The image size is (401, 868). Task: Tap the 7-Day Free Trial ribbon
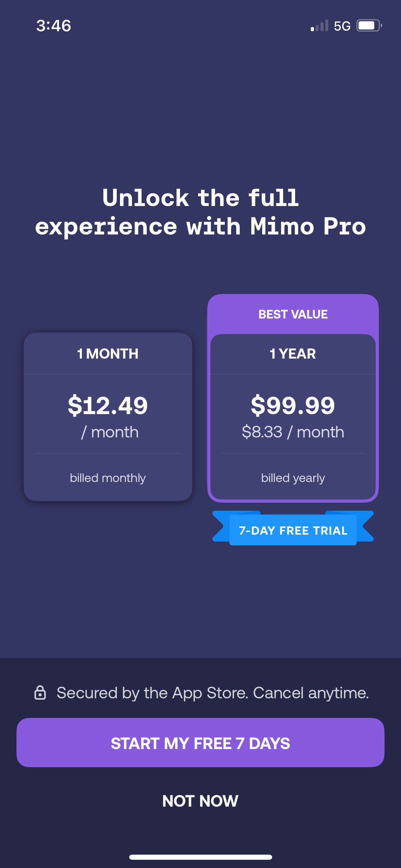point(293,530)
